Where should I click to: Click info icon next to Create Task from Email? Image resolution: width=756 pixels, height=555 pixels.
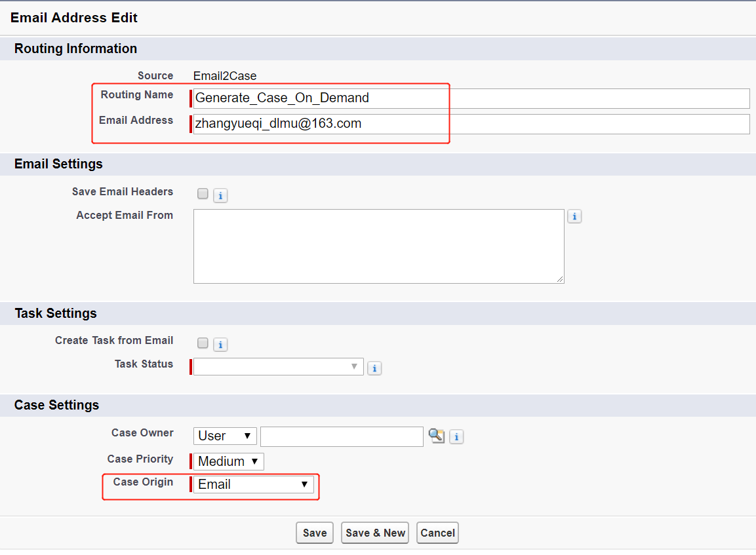[x=220, y=344]
